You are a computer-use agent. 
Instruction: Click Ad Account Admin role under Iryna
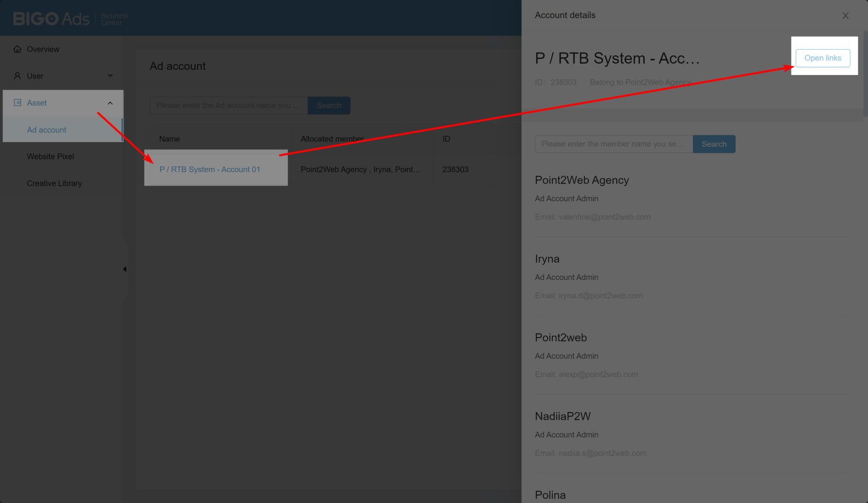(x=567, y=278)
